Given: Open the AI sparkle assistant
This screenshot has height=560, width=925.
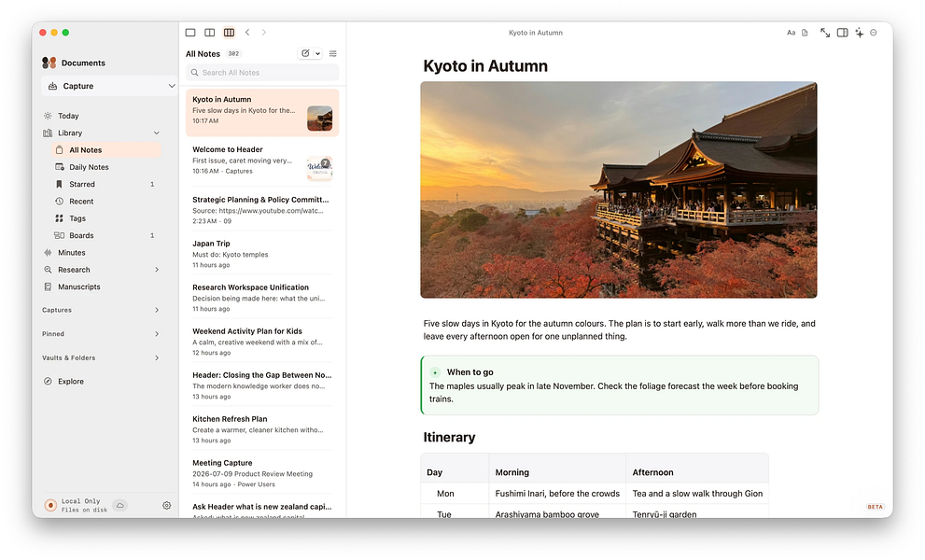Looking at the screenshot, I should [860, 33].
